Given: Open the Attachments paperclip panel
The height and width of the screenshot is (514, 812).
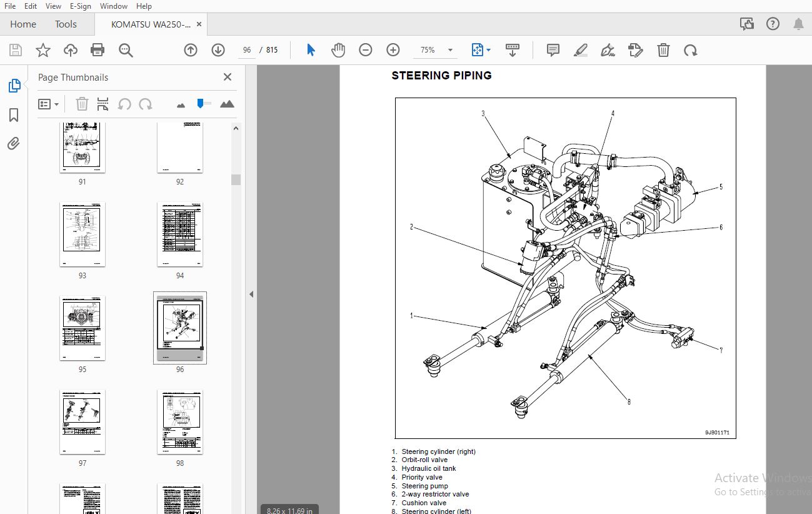Looking at the screenshot, I should [x=14, y=144].
